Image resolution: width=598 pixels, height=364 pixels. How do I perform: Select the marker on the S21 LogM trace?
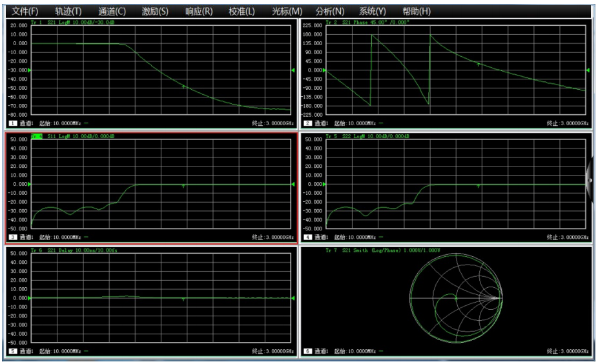[183, 87]
